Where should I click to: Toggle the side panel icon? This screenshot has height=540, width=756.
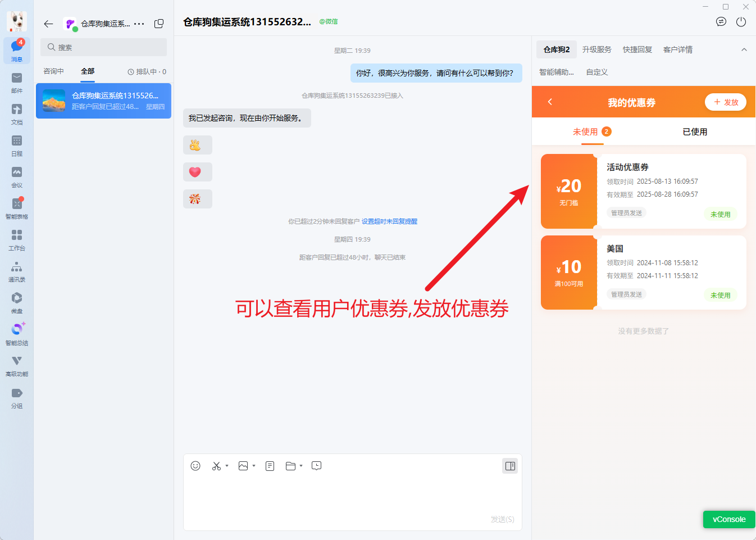coord(510,466)
